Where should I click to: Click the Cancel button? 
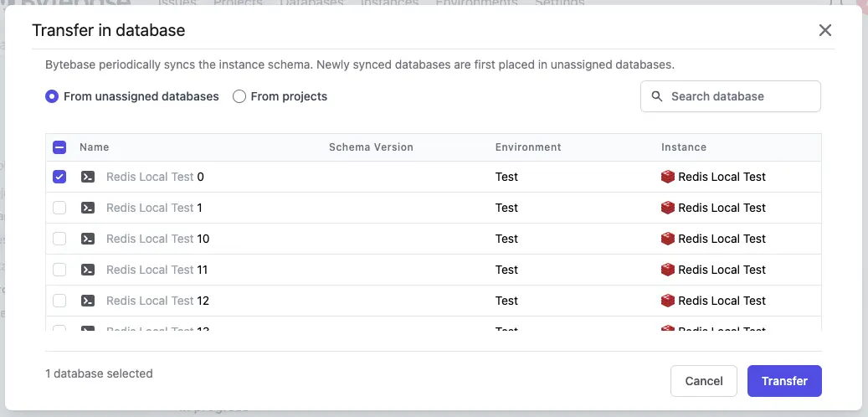pos(704,381)
